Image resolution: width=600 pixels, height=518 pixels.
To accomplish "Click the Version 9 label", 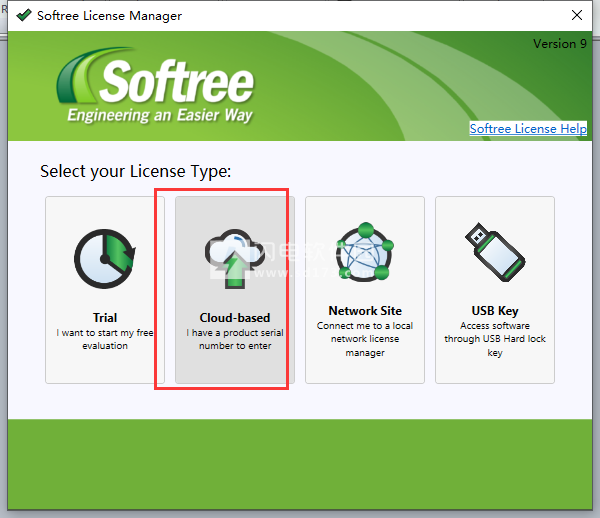I will click(x=560, y=44).
